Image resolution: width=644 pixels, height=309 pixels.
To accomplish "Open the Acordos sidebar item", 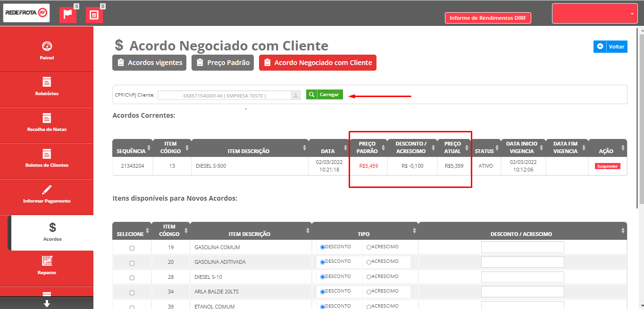I will pyautogui.click(x=52, y=233).
